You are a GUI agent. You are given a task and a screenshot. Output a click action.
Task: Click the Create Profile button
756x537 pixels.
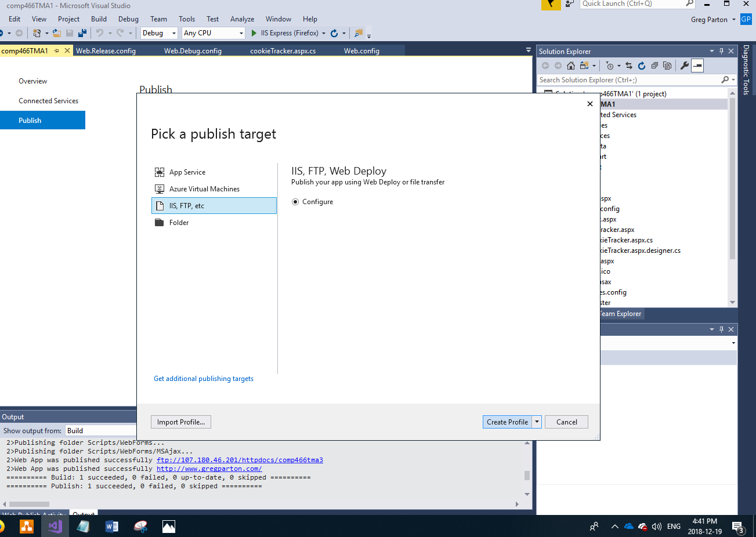click(508, 422)
